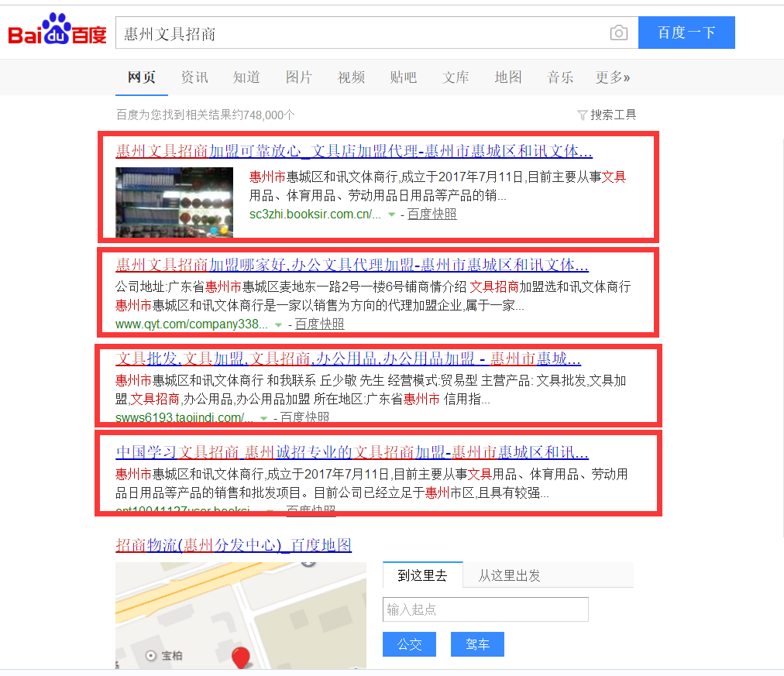This screenshot has width=784, height=676.
Task: Expand the arrow next to www.qyt.com/company338
Action: 278,324
